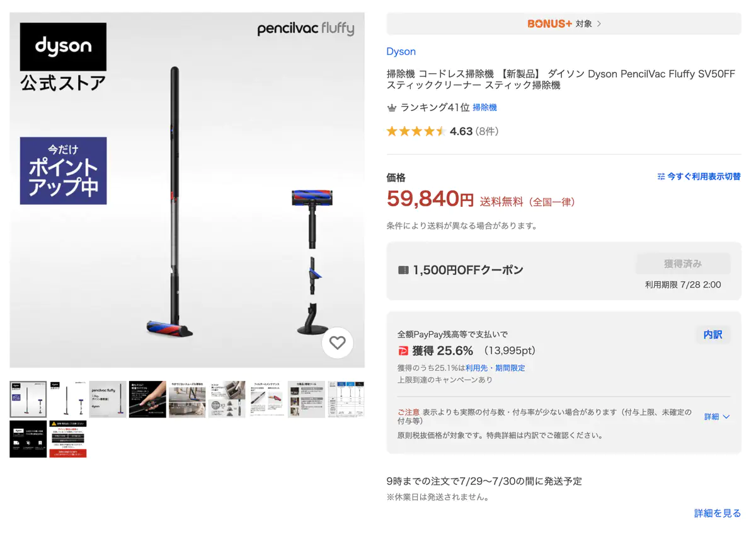756x536 pixels.
Task: Toggle 今すぐ利用表示切替 display setting
Action: 699,177
